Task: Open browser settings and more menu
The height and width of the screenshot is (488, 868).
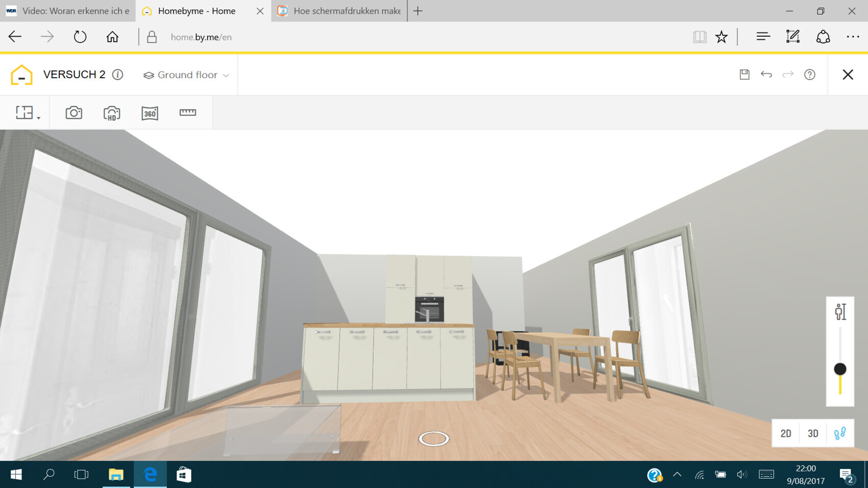Action: [x=852, y=37]
